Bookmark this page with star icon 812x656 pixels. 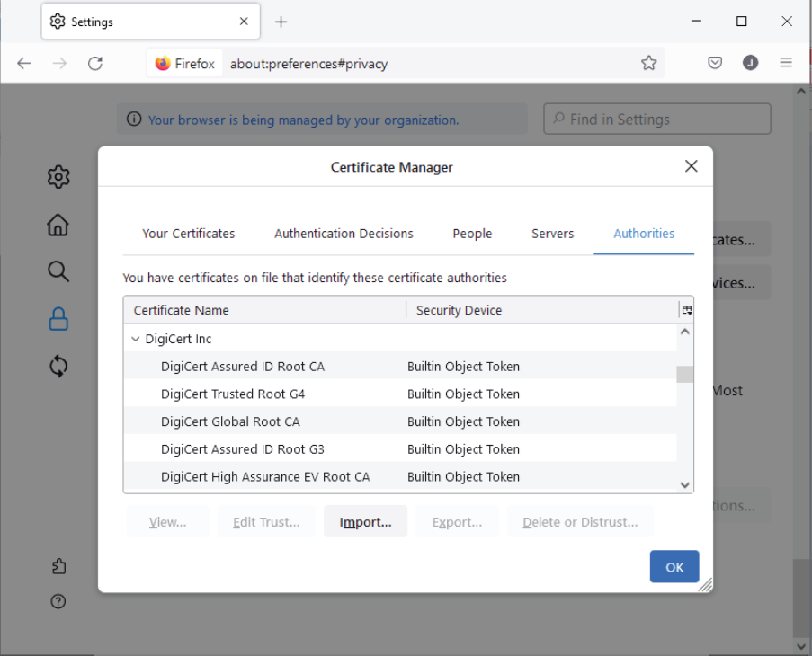tap(649, 63)
